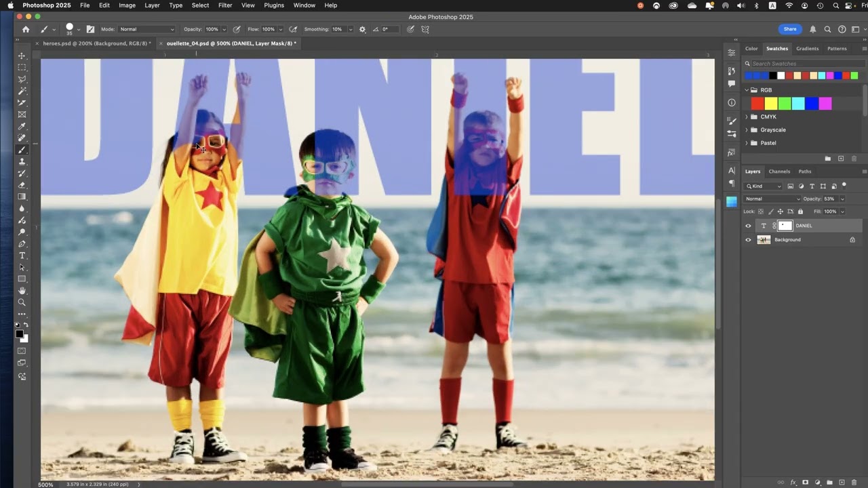The image size is (868, 488).
Task: Open the Layer menu
Action: [x=152, y=5]
